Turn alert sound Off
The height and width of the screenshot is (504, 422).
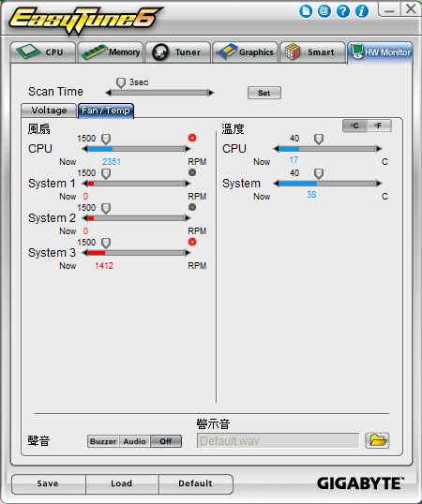166,441
